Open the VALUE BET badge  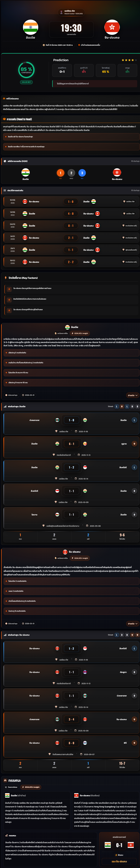click(26, 82)
